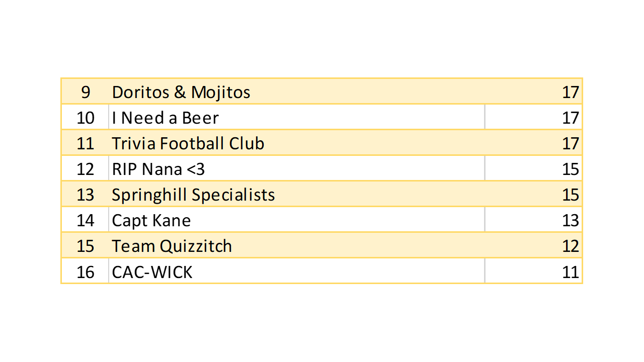
Task: Click the Trivia Football Club team name
Action: pos(188,143)
